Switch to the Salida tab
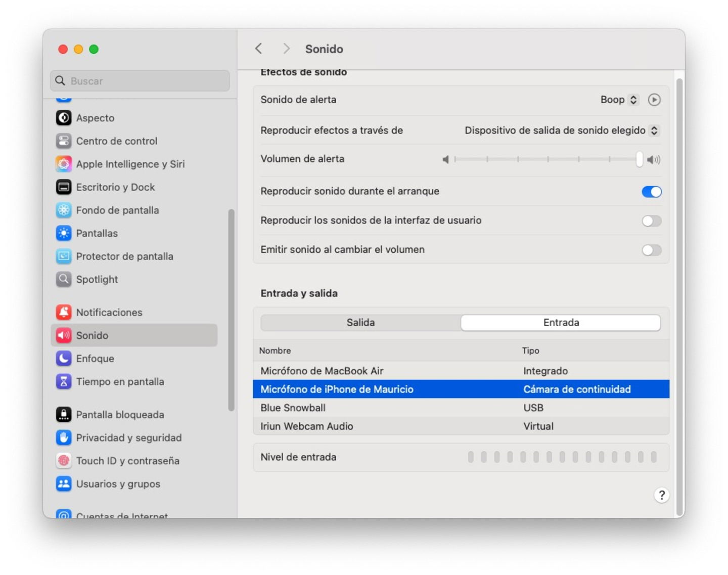 [360, 323]
